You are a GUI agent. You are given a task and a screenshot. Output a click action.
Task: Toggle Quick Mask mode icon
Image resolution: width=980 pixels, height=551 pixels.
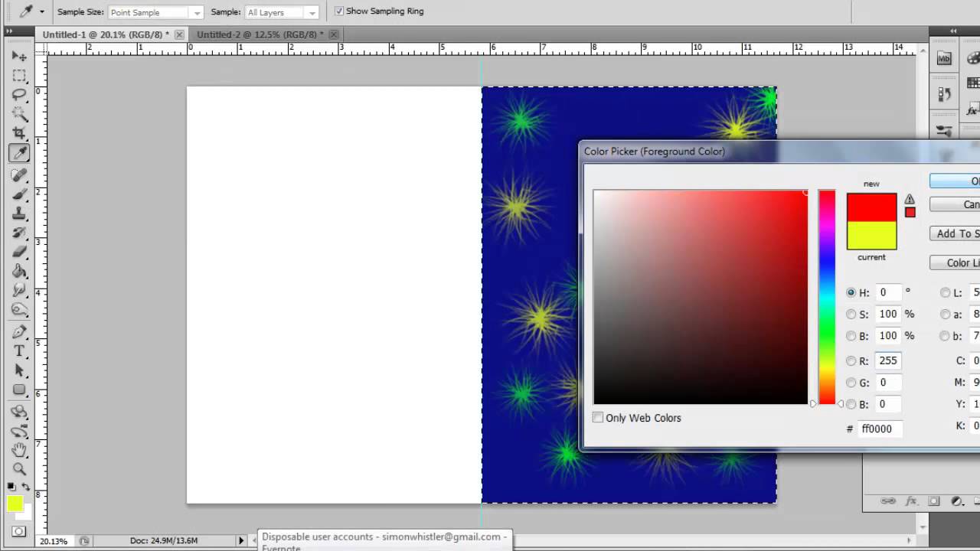point(19,531)
